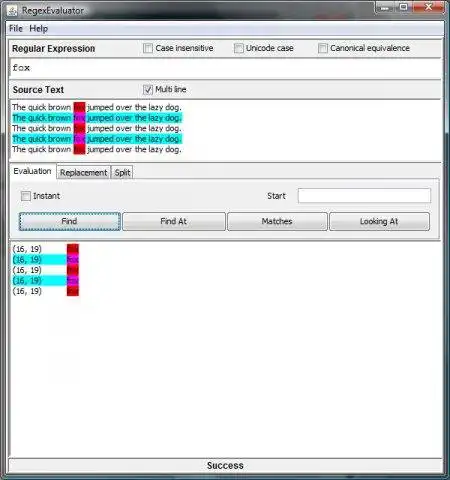Open the File menu
Image resolution: width=450 pixels, height=480 pixels.
(x=16, y=29)
